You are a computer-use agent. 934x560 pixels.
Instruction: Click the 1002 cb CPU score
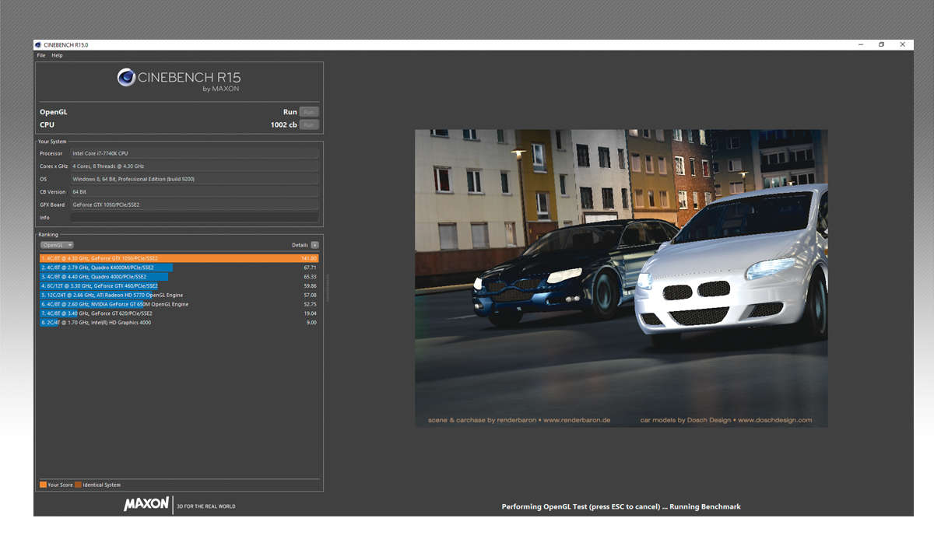point(284,124)
